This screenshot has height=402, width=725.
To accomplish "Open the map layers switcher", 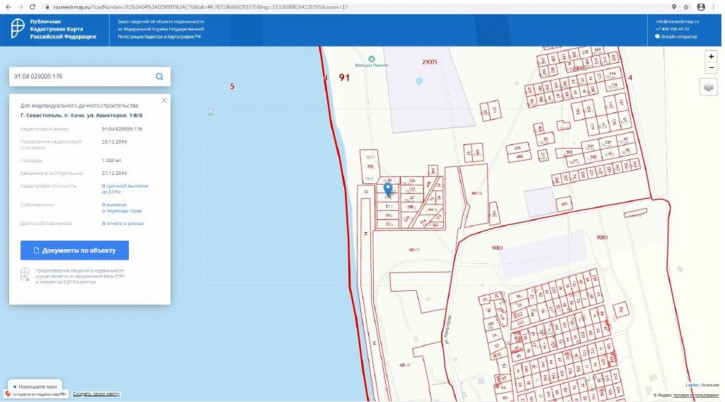I will pos(709,88).
